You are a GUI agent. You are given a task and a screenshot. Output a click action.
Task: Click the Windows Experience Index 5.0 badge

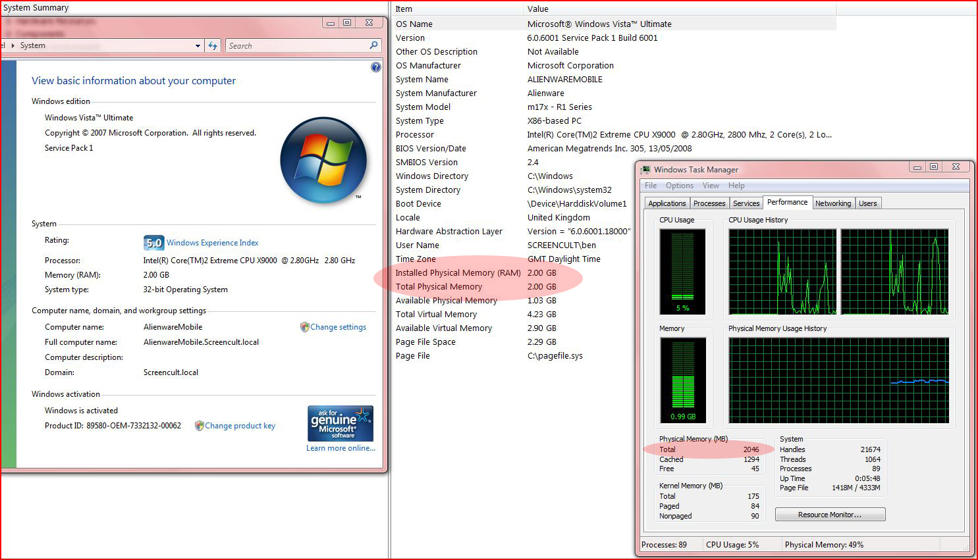153,243
